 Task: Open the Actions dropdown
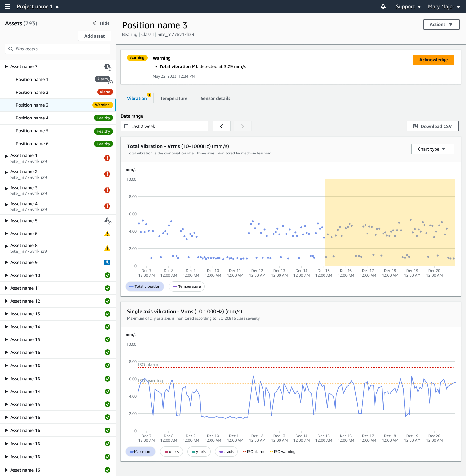coord(441,24)
